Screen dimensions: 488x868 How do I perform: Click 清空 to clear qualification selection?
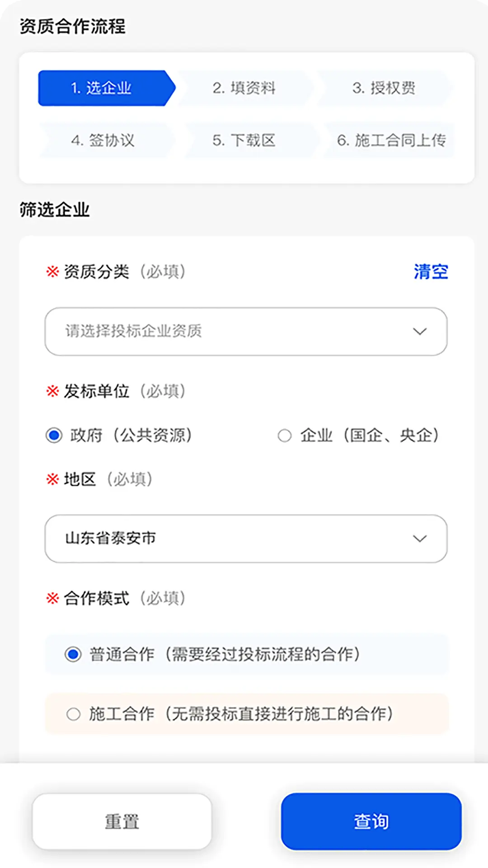click(431, 272)
